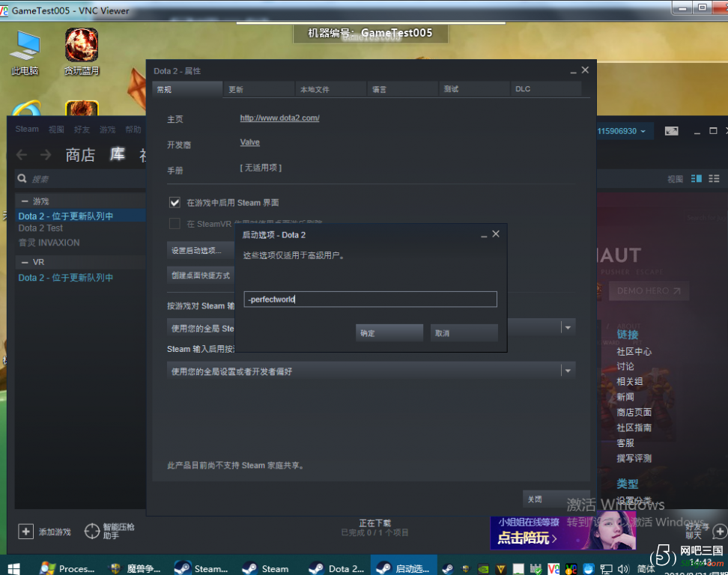Open Steam menu in Steam window
728x575 pixels.
tap(27, 129)
